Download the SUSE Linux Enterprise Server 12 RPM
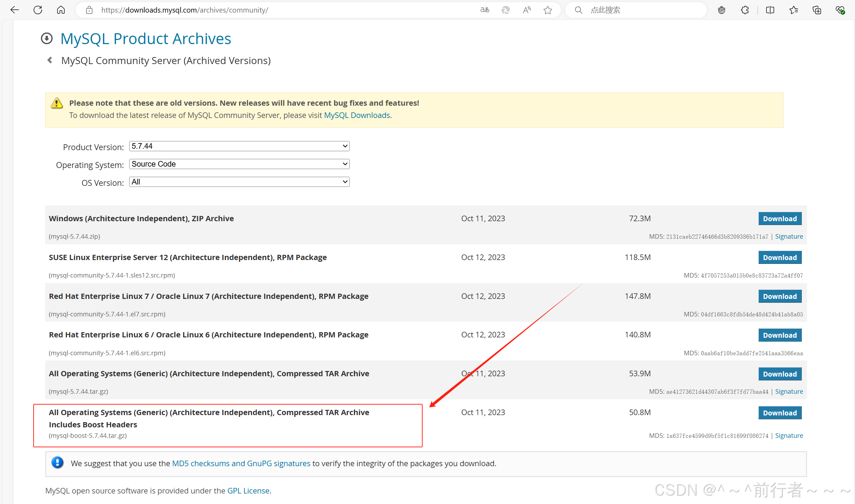Viewport: 855px width, 504px height. pos(780,258)
